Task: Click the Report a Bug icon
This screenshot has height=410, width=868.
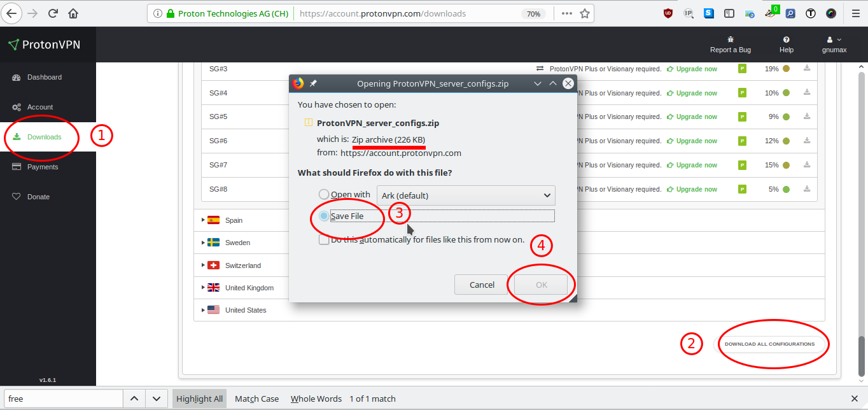Action: click(731, 39)
